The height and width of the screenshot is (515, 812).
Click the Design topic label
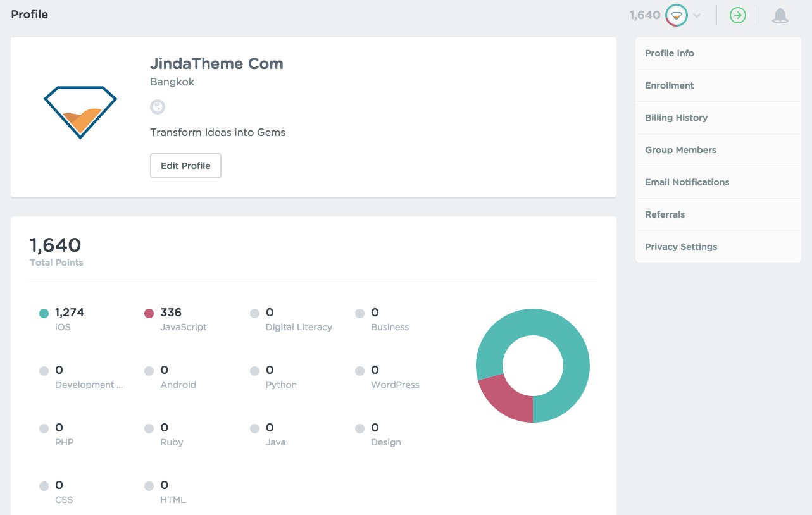coord(386,442)
